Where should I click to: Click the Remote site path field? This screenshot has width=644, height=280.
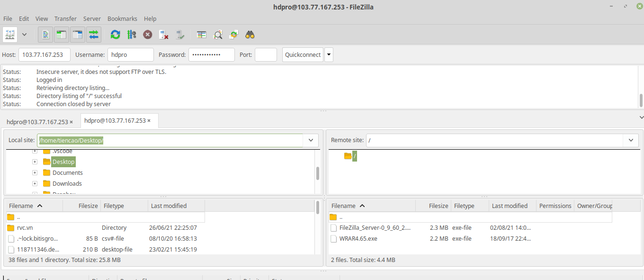(495, 140)
